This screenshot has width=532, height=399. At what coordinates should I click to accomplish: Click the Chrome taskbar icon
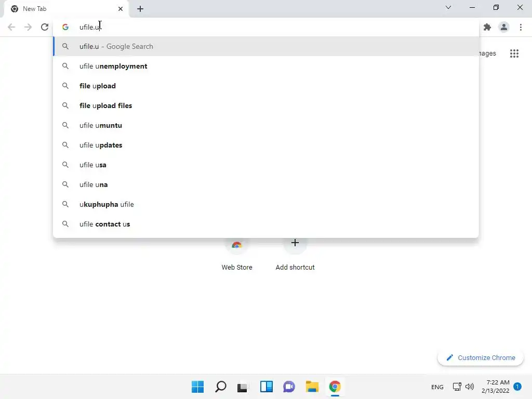pos(335,387)
